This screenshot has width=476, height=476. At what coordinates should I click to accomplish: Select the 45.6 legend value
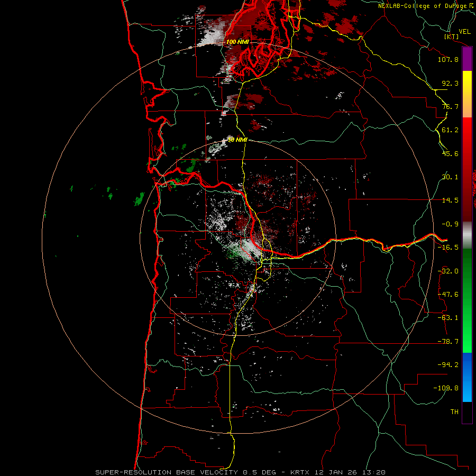[x=450, y=153]
